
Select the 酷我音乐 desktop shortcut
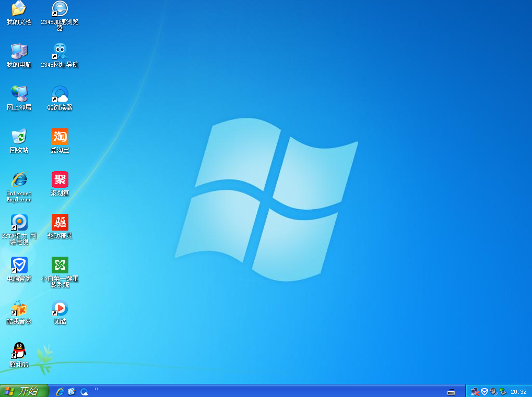click(19, 312)
